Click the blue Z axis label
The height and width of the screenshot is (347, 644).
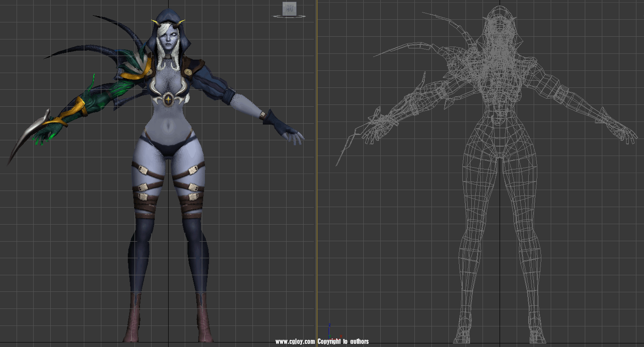coord(330,324)
